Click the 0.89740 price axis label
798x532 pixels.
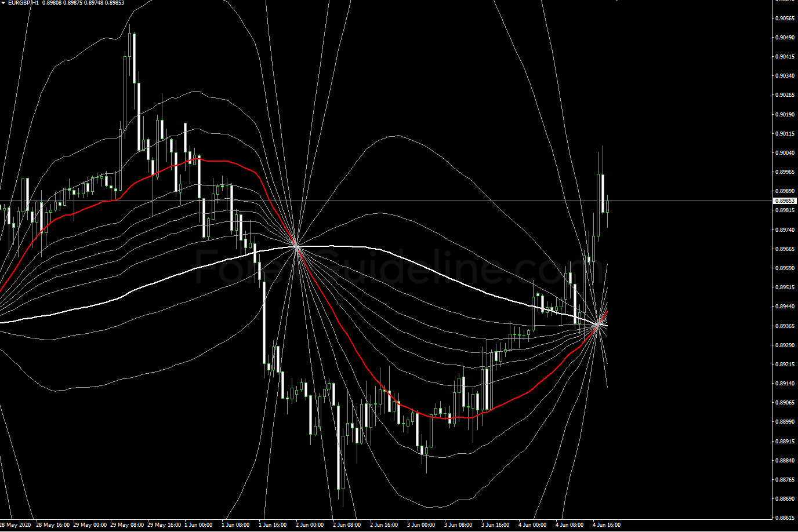pos(785,230)
